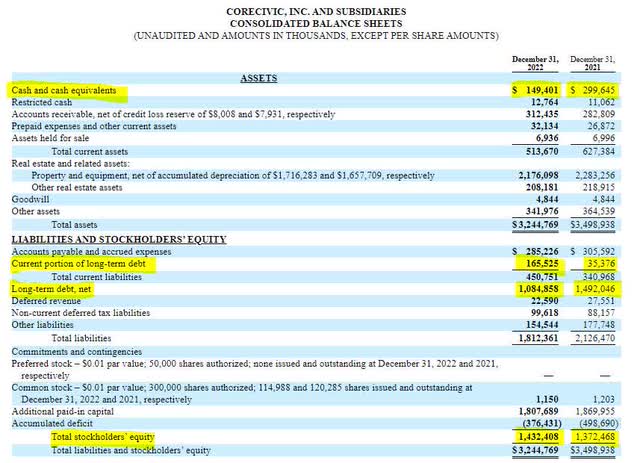640x463 pixels.
Task: Click the 'Other liabilities' row label
Action: click(x=42, y=325)
